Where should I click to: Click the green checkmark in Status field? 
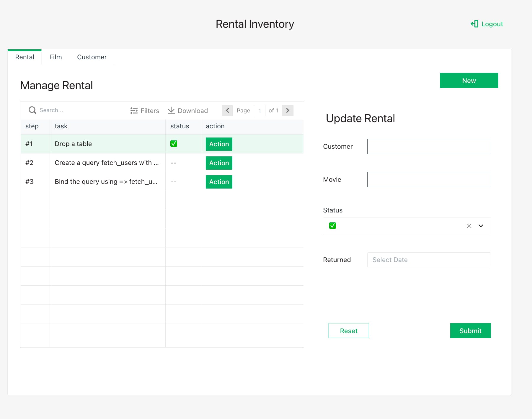tap(332, 226)
